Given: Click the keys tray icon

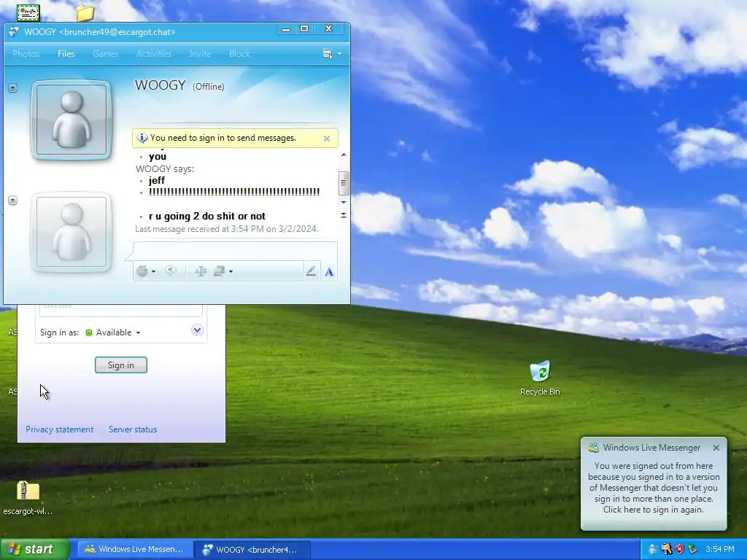Looking at the screenshot, I should (667, 550).
